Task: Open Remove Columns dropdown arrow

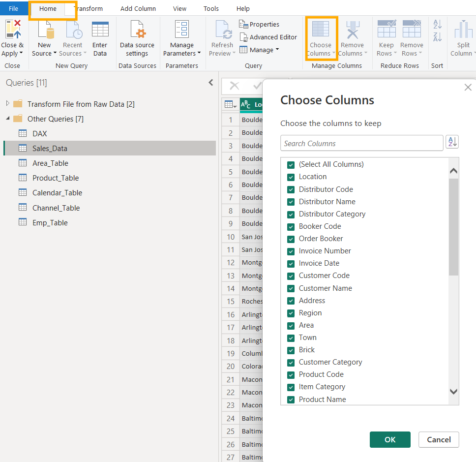Action: tap(366, 53)
